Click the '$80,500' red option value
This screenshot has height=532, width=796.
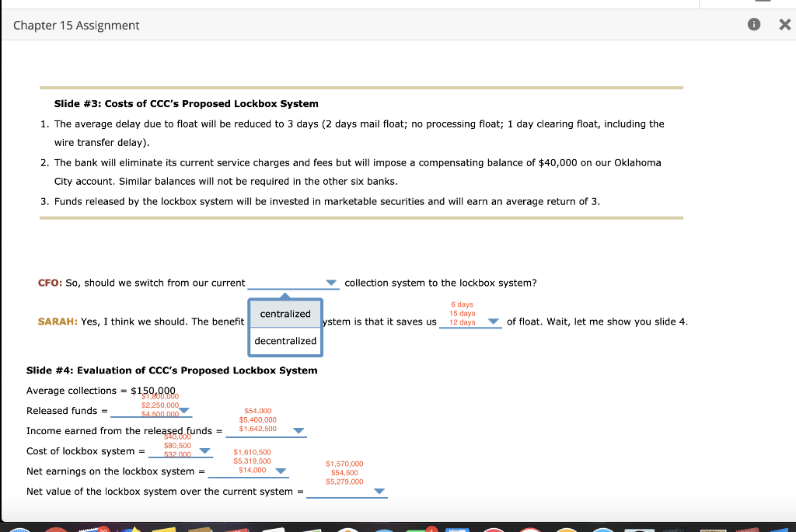point(177,445)
